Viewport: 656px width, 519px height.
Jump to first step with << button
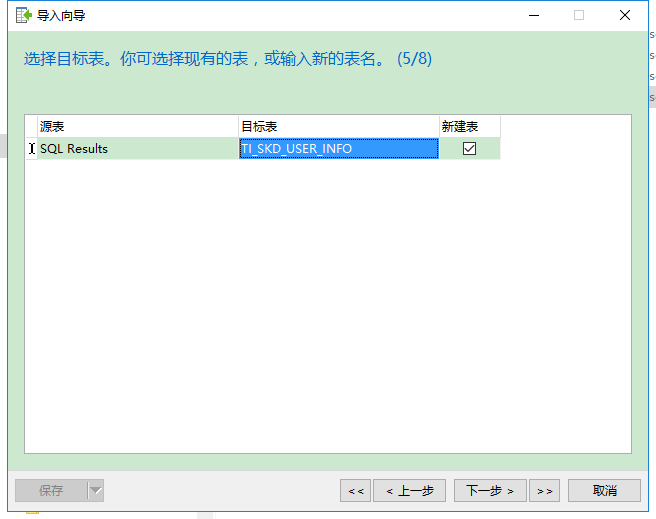[356, 491]
